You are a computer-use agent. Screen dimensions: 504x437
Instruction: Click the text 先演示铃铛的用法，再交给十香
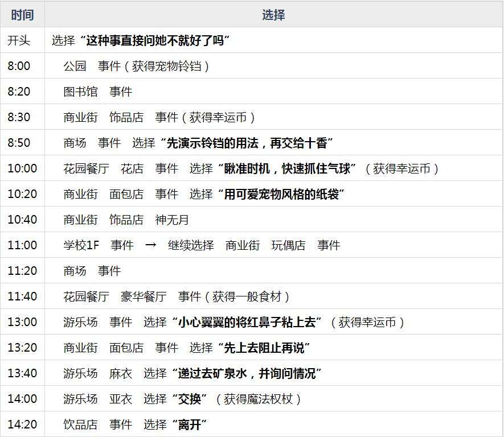coord(247,143)
